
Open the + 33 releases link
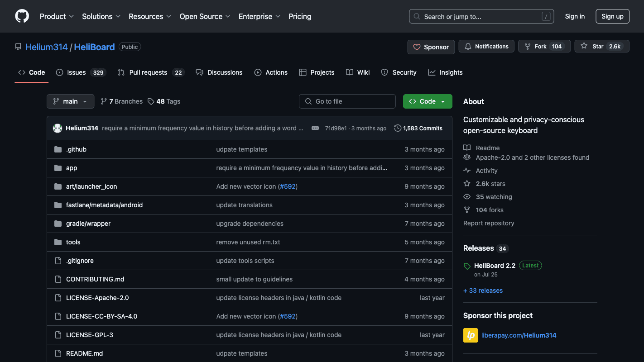coord(483,291)
